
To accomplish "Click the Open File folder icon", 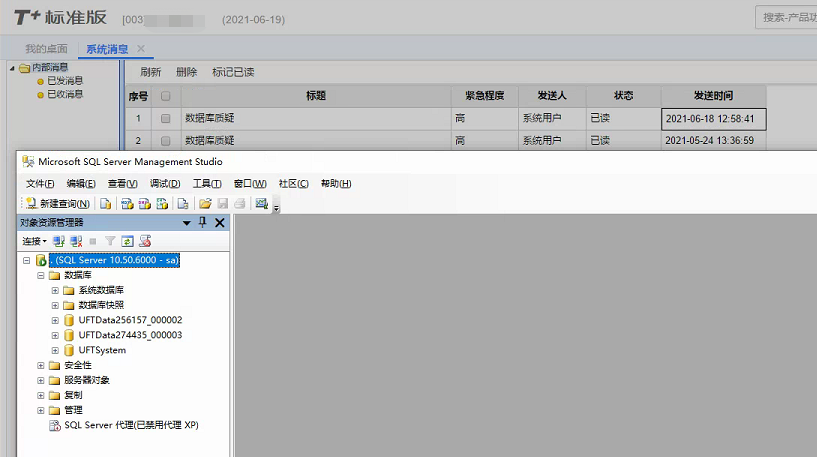I will click(205, 204).
